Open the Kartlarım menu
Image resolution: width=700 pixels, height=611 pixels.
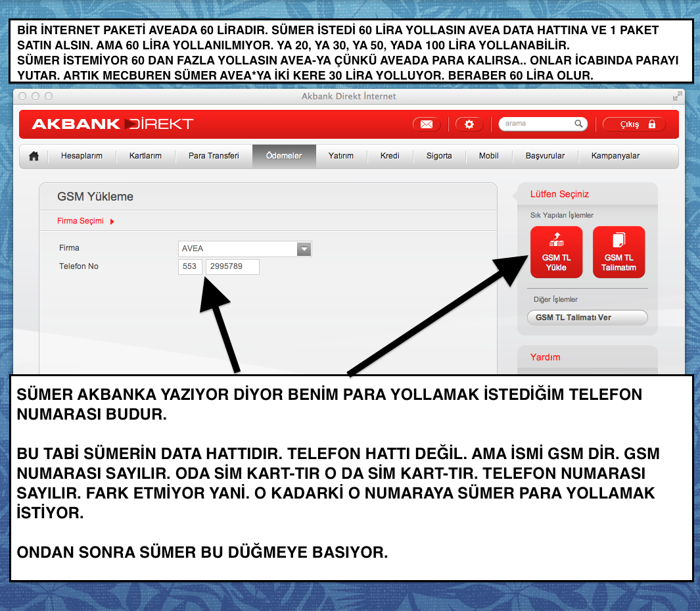point(145,156)
